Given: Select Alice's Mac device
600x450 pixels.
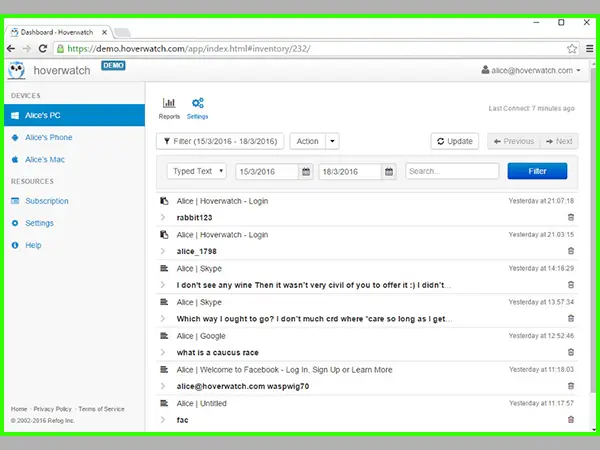Looking at the screenshot, I should (44, 160).
